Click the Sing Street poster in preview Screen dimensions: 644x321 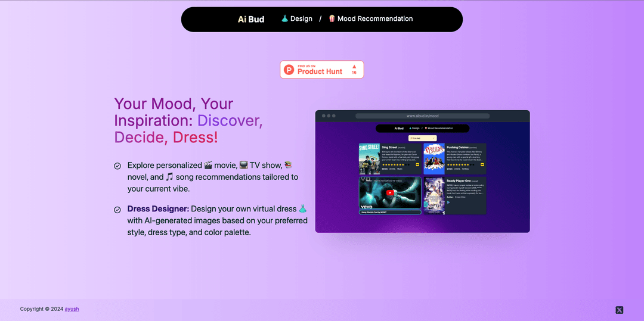pyautogui.click(x=369, y=159)
